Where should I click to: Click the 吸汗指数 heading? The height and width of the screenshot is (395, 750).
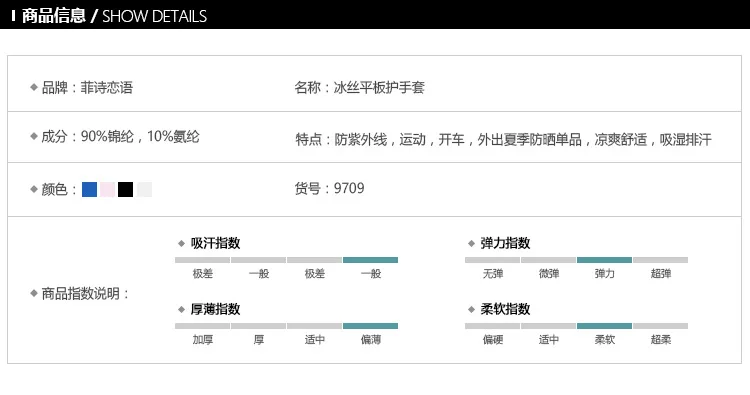[x=215, y=243]
